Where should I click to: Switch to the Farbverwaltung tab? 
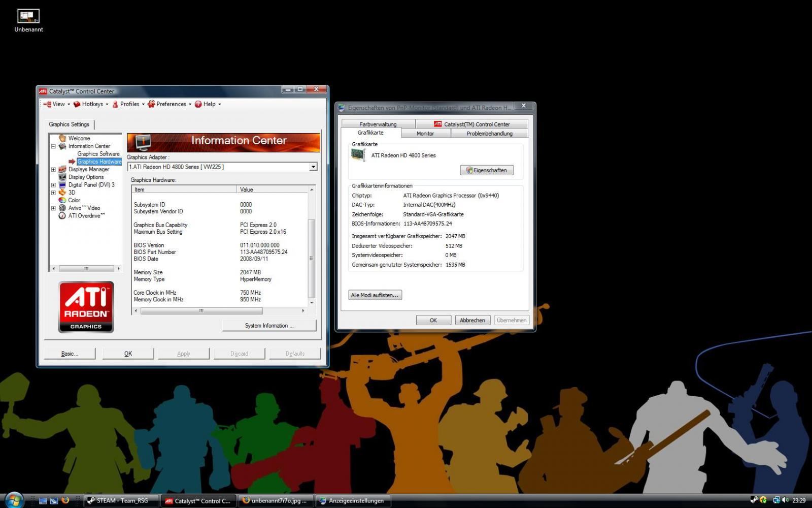tap(378, 124)
